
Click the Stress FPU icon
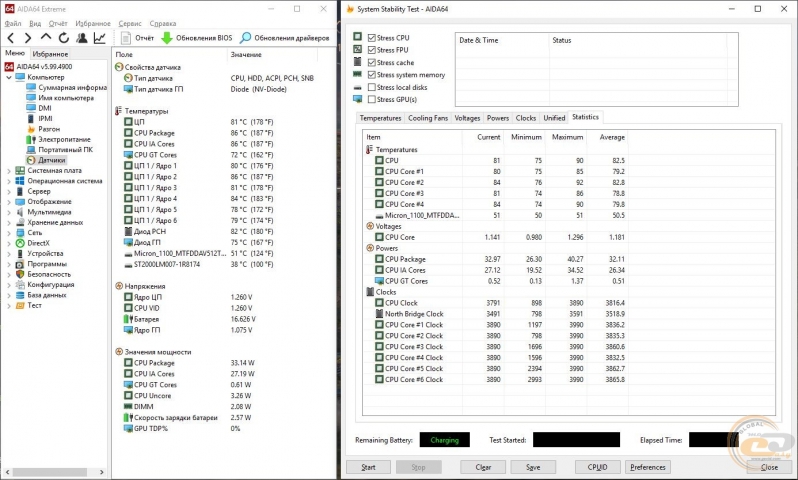click(357, 49)
